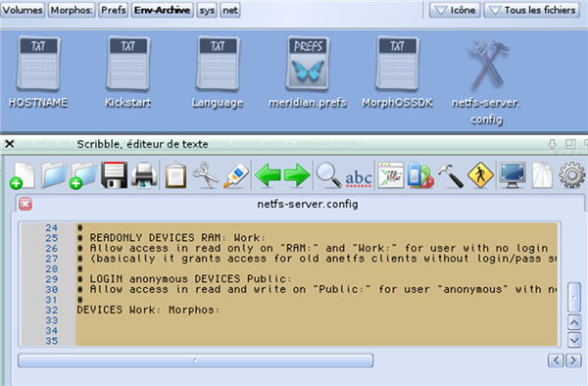
Task: Click the blank page toolbar icon
Action: point(542,175)
